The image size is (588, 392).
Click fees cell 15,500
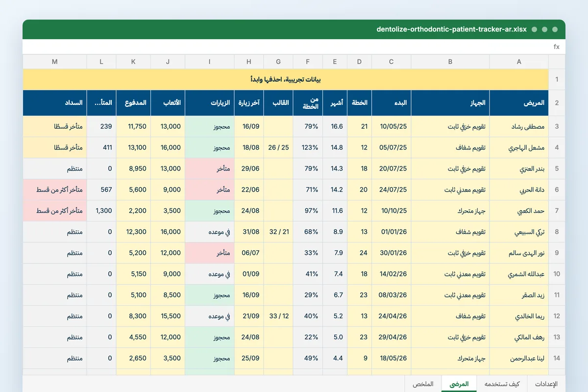pos(168,316)
